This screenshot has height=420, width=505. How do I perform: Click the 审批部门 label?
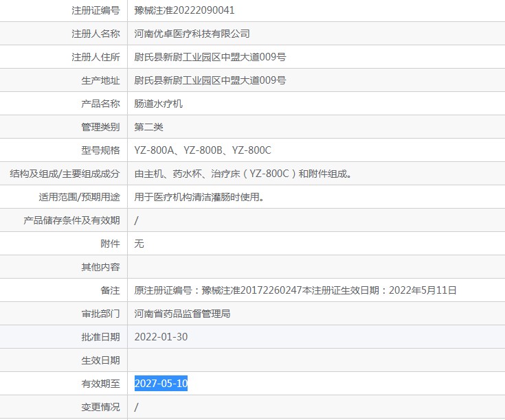tap(100, 314)
